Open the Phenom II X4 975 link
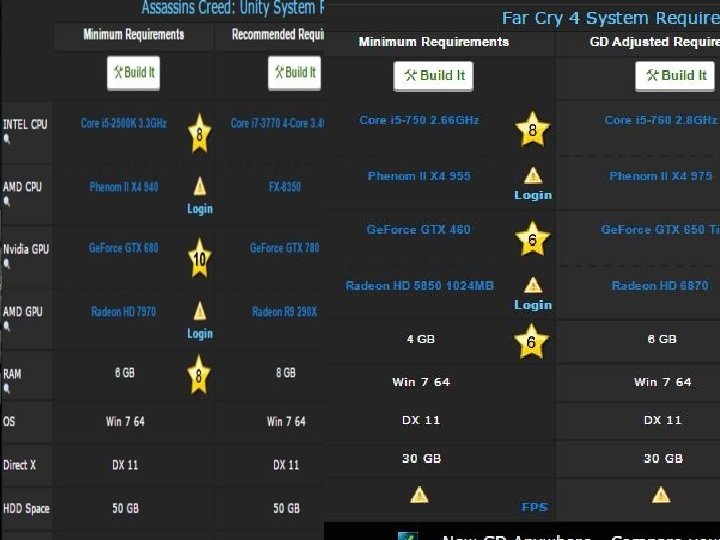Screen dimensions: 720x540 tap(661, 176)
